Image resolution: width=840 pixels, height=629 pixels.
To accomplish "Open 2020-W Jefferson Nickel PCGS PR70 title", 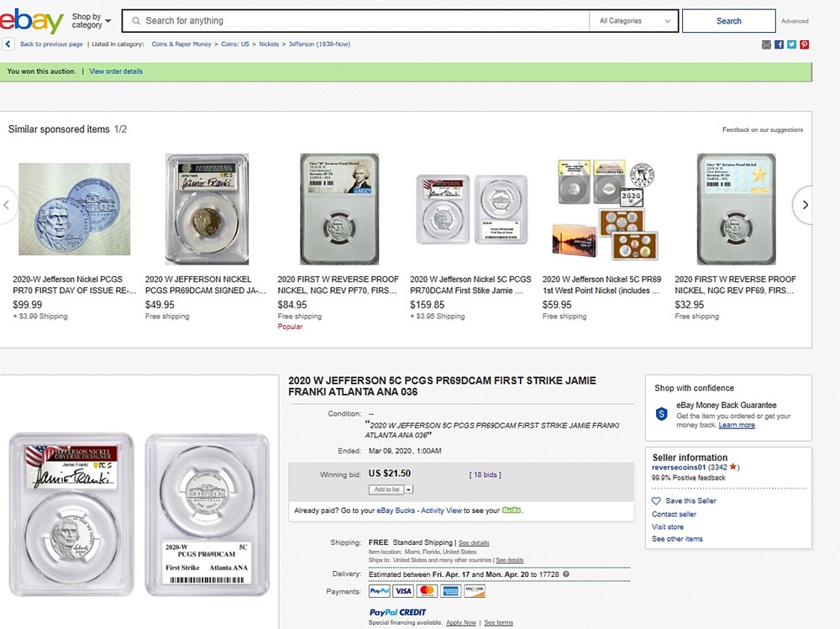I will point(75,285).
